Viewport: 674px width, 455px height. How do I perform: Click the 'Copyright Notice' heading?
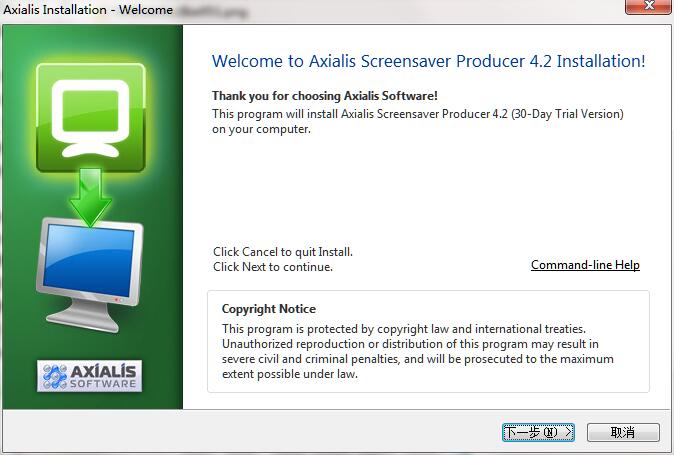[x=269, y=309]
